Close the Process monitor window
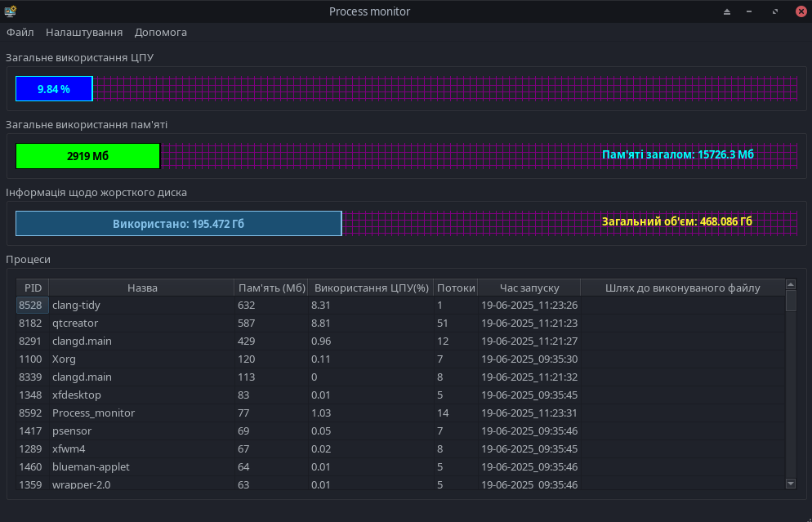The image size is (812, 522). (801, 11)
